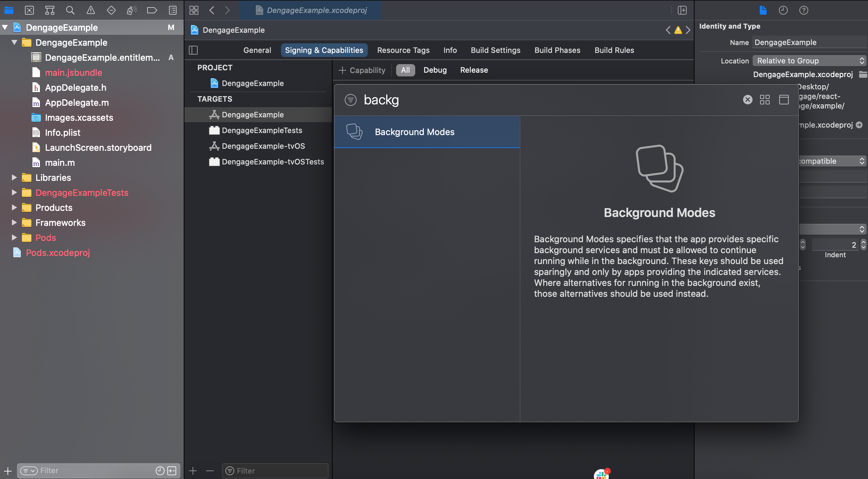The image size is (868, 479).
Task: Select the Signing & Capabilities tab
Action: (324, 50)
